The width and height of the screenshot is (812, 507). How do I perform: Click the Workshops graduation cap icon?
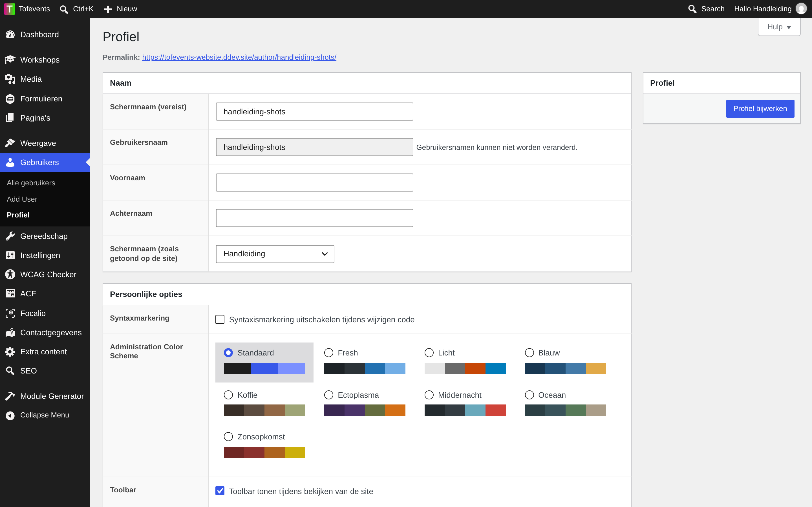coord(10,60)
